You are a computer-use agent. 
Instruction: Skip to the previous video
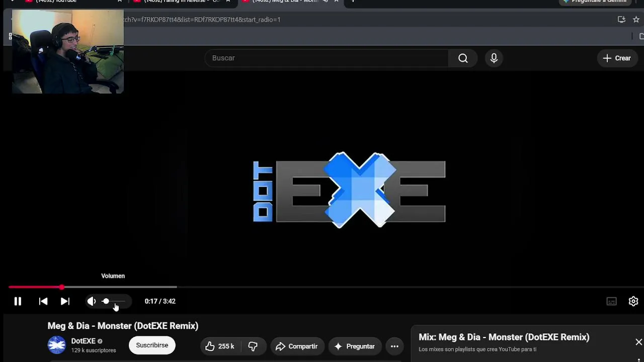(x=43, y=301)
